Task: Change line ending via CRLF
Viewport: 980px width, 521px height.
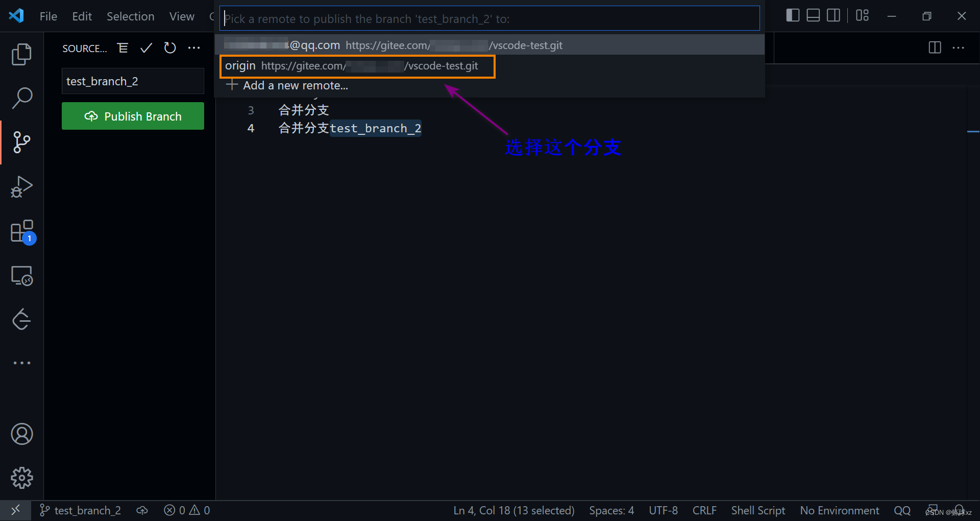Action: click(x=704, y=510)
